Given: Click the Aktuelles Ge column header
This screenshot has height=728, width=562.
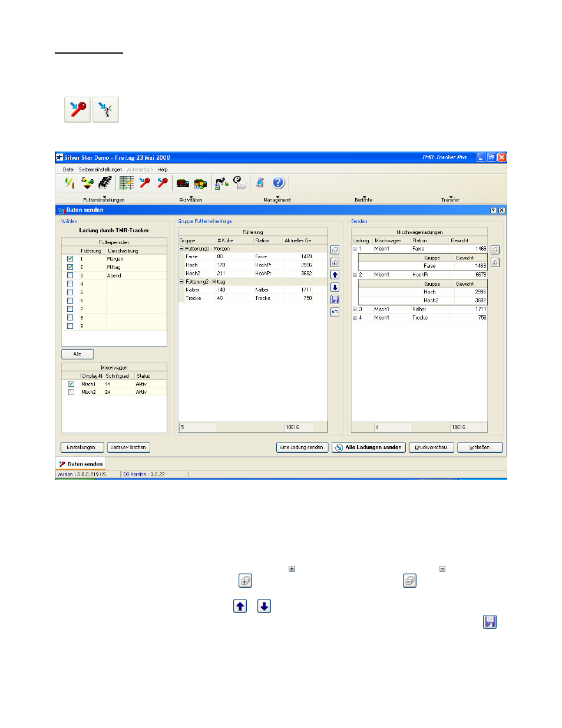Looking at the screenshot, I should 298,241.
